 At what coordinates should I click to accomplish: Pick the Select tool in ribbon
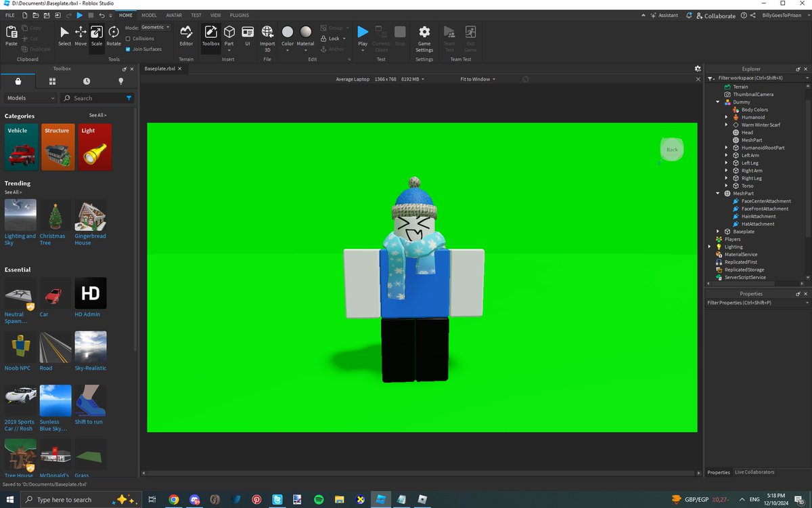tap(64, 35)
